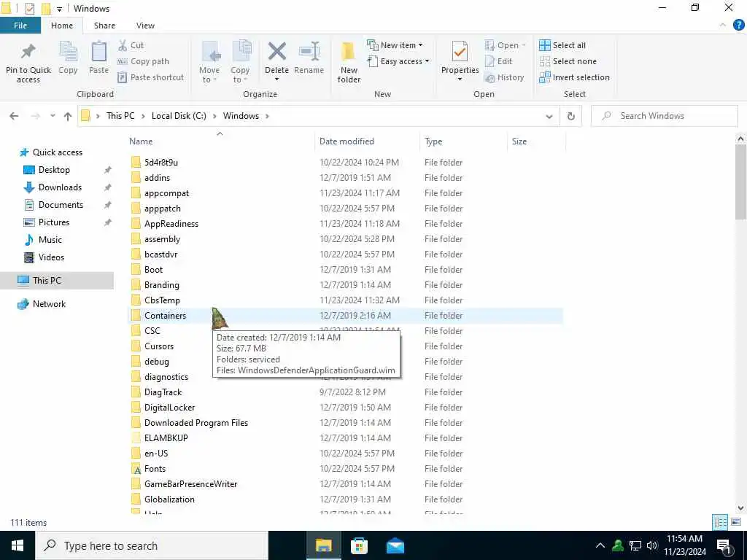
Task: Select Downloads in Quick access
Action: coord(60,187)
